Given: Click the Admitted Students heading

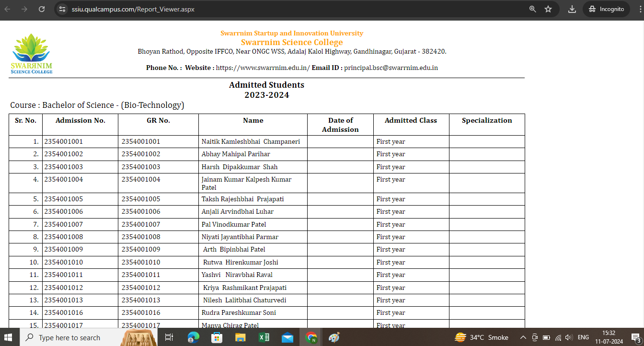Looking at the screenshot, I should tap(266, 85).
